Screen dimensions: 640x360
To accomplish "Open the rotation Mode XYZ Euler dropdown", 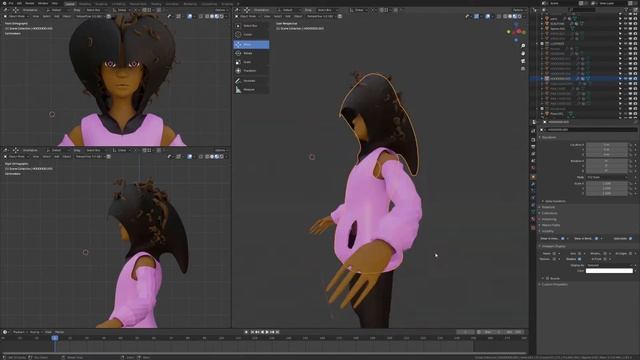I will click(x=607, y=177).
